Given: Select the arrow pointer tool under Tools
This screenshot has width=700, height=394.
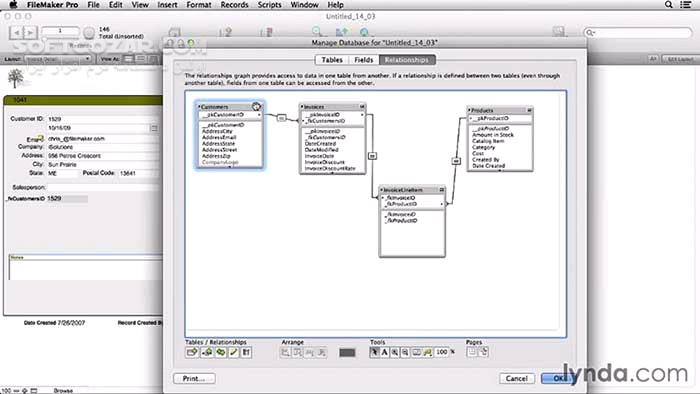Looking at the screenshot, I should click(375, 353).
